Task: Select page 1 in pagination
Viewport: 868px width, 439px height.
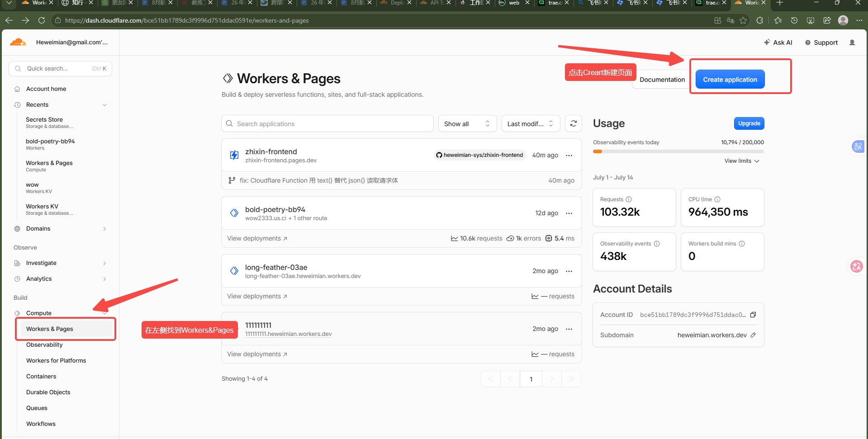Action: (531, 379)
